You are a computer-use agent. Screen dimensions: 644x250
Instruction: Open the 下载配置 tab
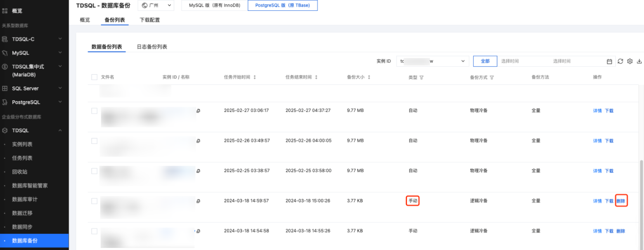(x=149, y=20)
